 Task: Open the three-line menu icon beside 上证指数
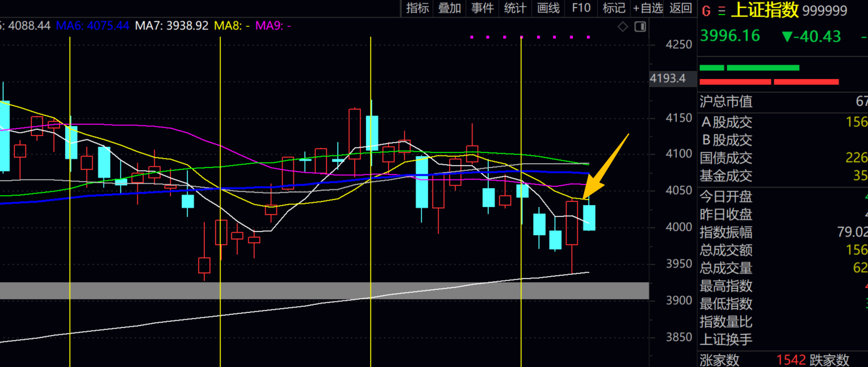[x=721, y=11]
